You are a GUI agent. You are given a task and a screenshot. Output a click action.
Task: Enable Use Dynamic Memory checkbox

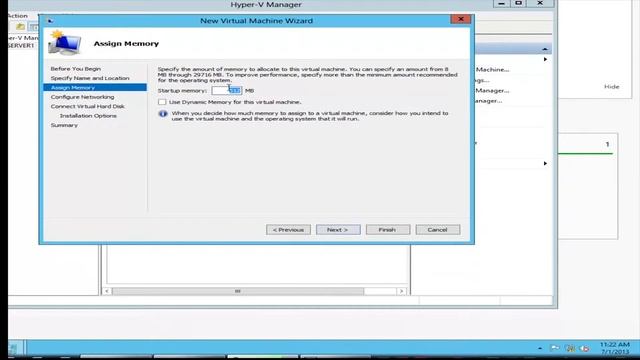162,102
